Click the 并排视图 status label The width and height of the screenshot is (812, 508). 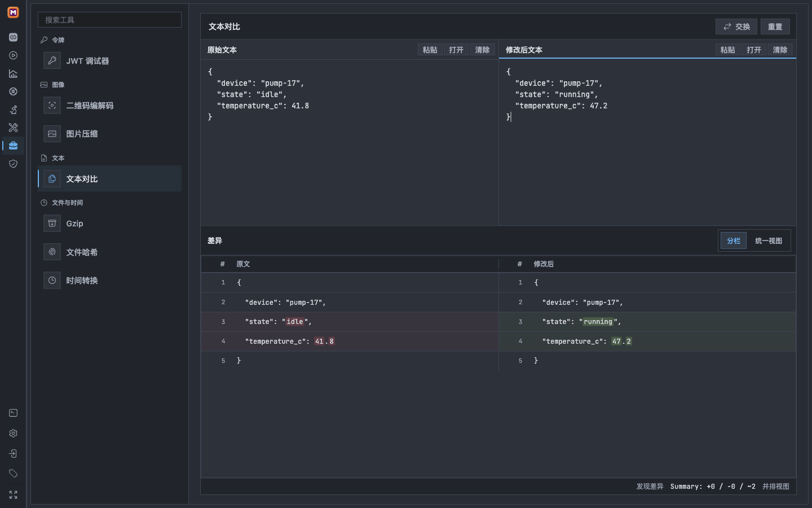tap(776, 487)
